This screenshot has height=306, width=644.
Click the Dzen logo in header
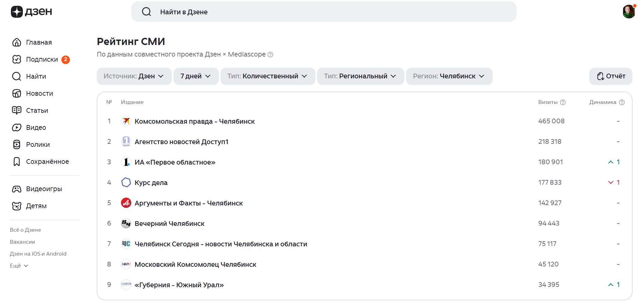pos(31,12)
